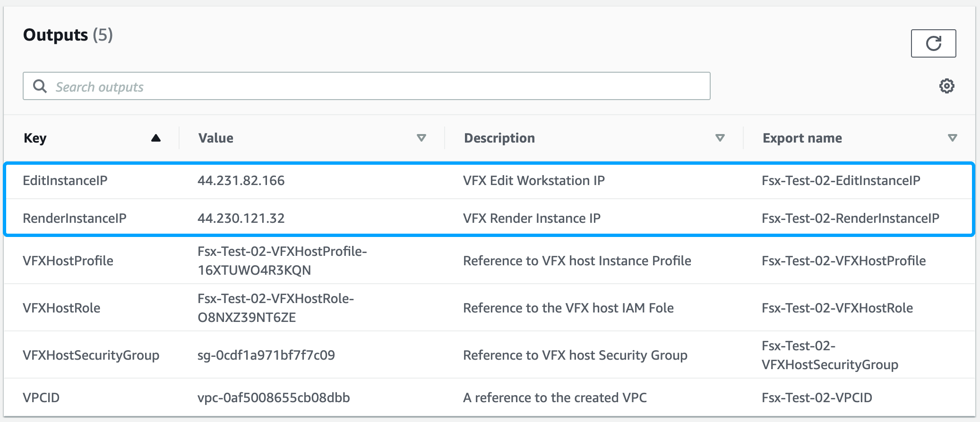Viewport: 980px width, 422px height.
Task: Click the Key column header
Action: tap(35, 138)
